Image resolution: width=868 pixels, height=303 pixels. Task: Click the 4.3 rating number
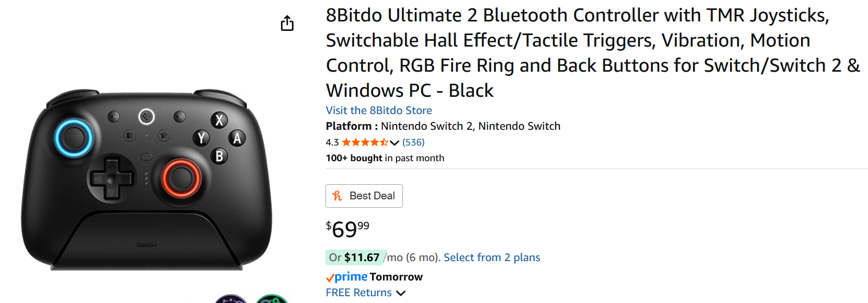[332, 142]
